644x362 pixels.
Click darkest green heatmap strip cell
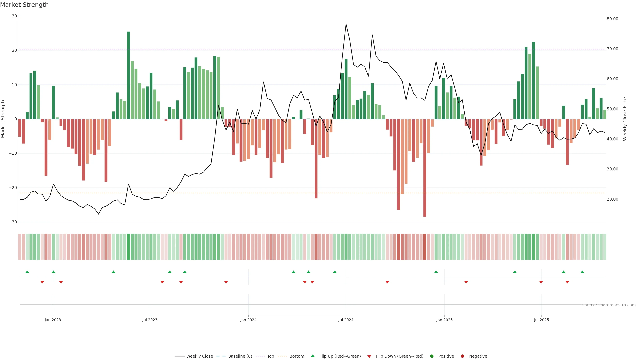pyautogui.click(x=128, y=247)
